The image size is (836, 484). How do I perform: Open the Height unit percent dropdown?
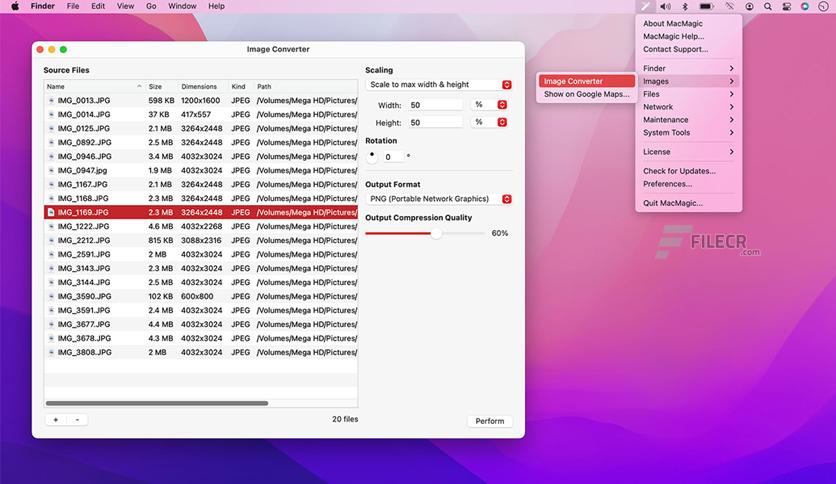[x=489, y=122]
